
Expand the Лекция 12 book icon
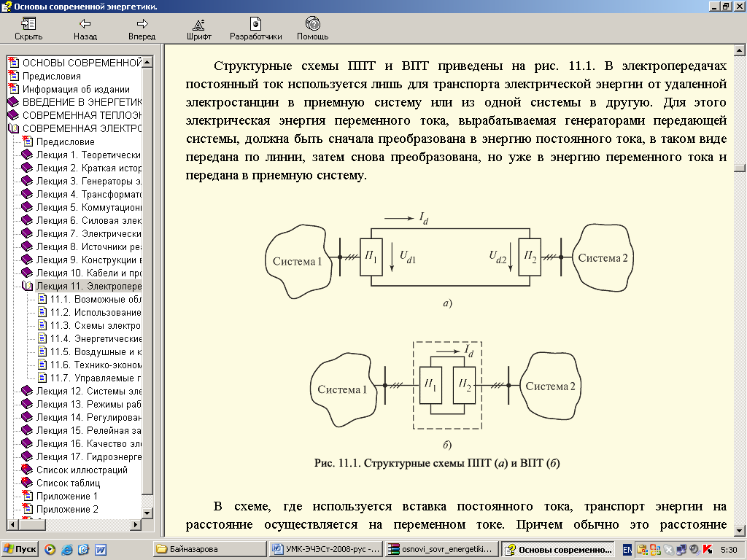click(28, 392)
